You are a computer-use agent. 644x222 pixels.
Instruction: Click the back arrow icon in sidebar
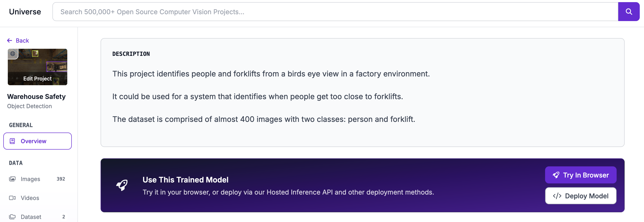tap(9, 40)
